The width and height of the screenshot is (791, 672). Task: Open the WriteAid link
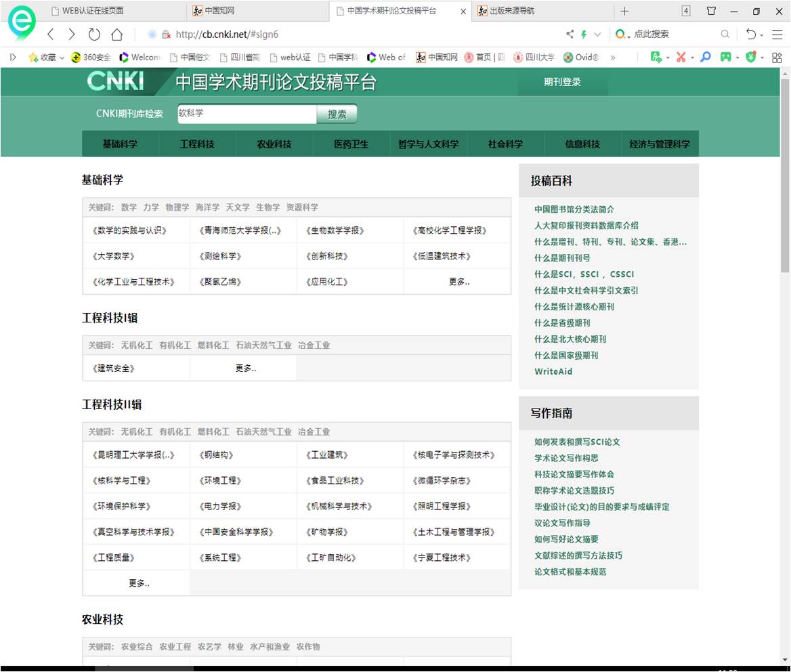pos(553,371)
